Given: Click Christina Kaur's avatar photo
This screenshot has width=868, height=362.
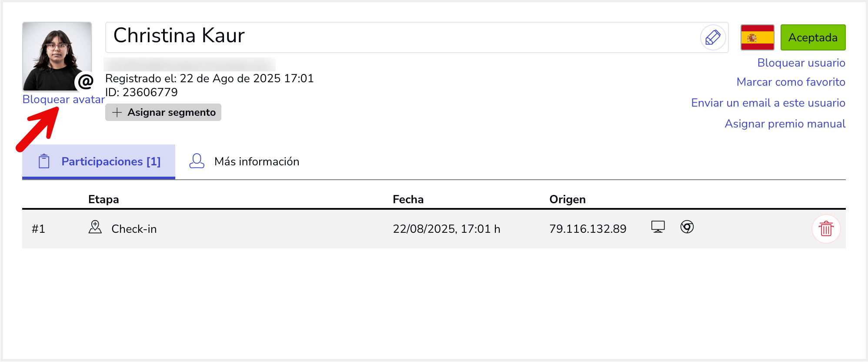Looking at the screenshot, I should 57,56.
